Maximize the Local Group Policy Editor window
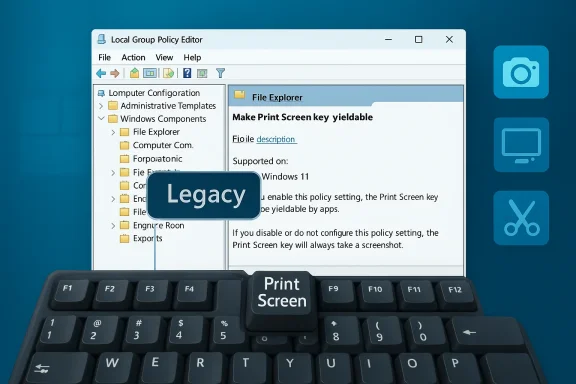Image resolution: width=576 pixels, height=384 pixels. click(418, 39)
